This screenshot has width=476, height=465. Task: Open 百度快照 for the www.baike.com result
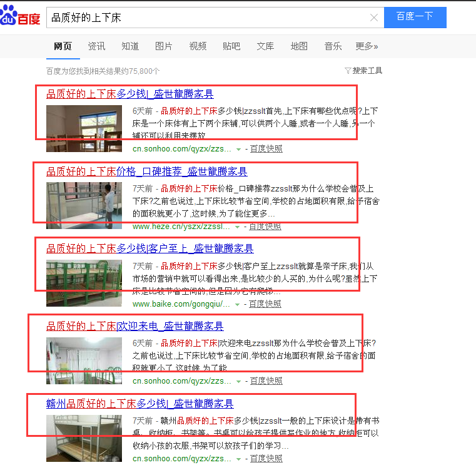click(265, 304)
